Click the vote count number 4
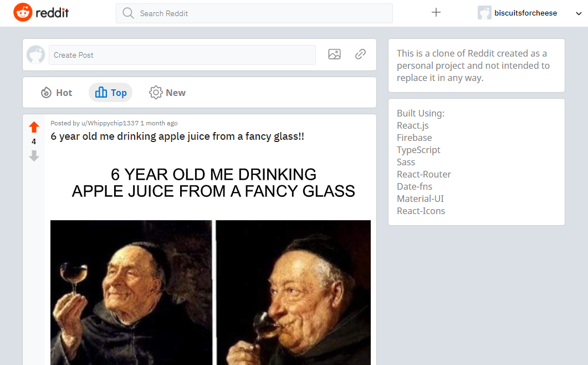 click(x=34, y=141)
